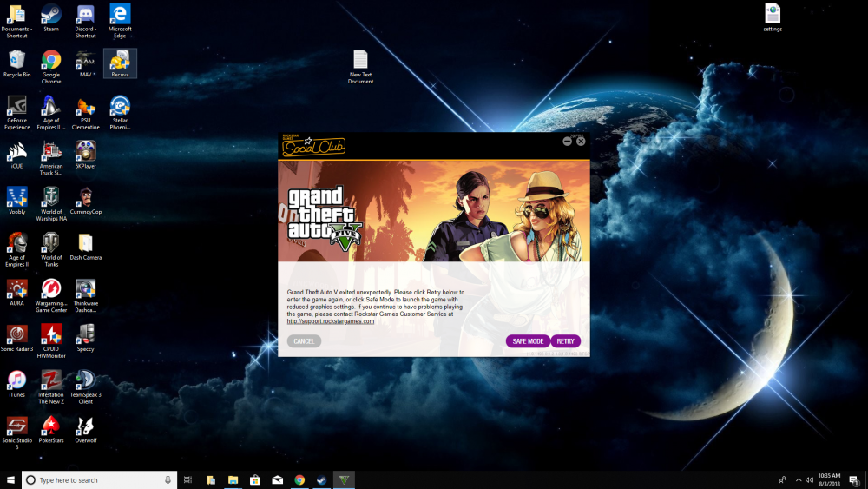Open the New Text Document file
868x489 pixels.
[x=360, y=67]
